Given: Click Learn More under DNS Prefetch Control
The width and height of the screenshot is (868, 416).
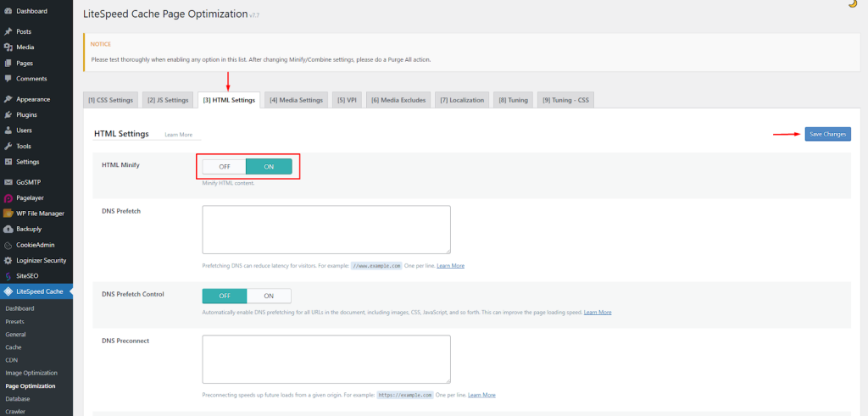Looking at the screenshot, I should click(x=598, y=313).
